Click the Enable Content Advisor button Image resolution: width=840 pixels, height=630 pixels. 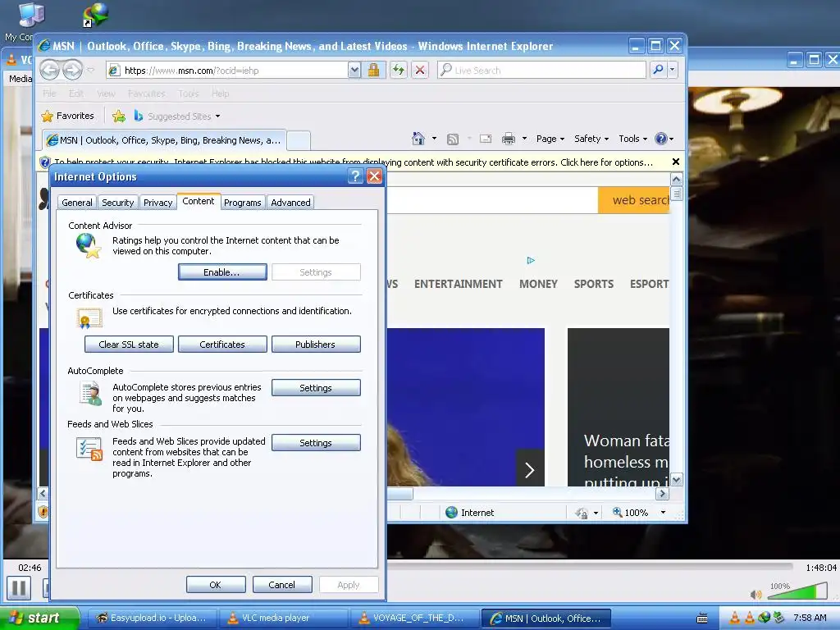222,272
